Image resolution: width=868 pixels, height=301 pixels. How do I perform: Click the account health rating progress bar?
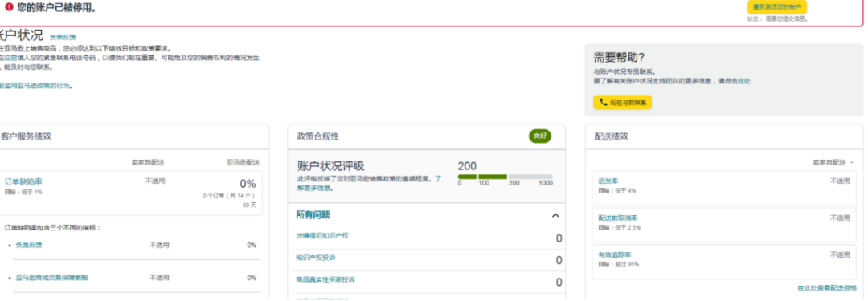505,177
